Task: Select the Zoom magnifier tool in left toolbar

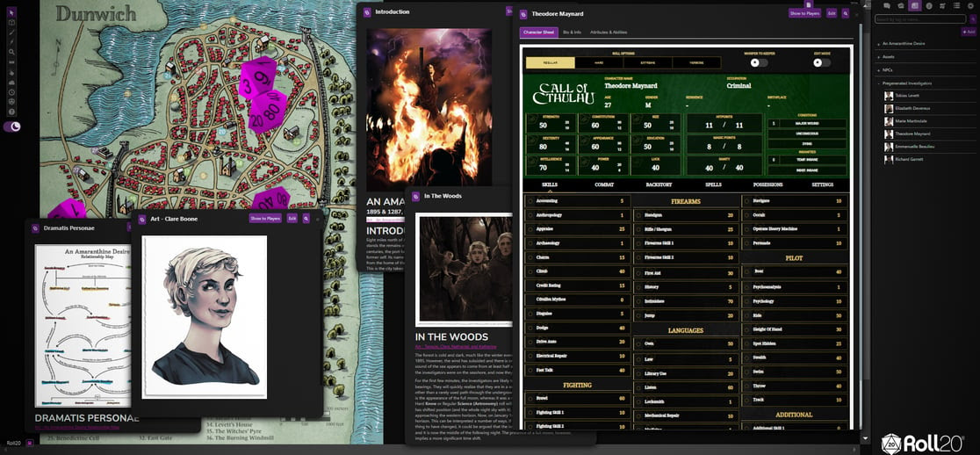Action: pos(11,52)
